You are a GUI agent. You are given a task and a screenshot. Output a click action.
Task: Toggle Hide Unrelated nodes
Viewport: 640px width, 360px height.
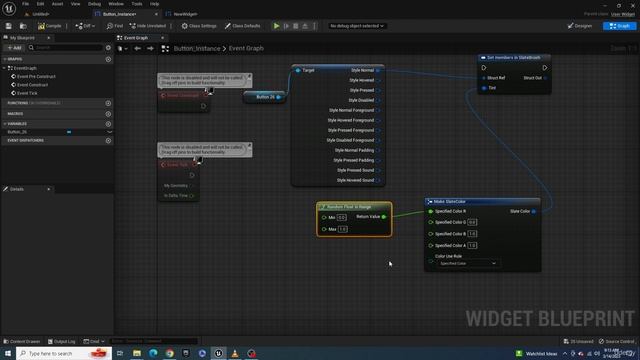pyautogui.click(x=147, y=26)
